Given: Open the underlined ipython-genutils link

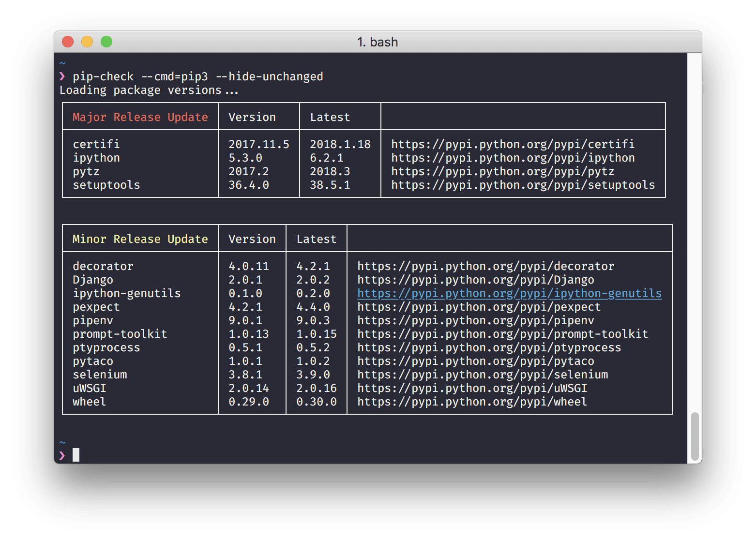Looking at the screenshot, I should (509, 293).
